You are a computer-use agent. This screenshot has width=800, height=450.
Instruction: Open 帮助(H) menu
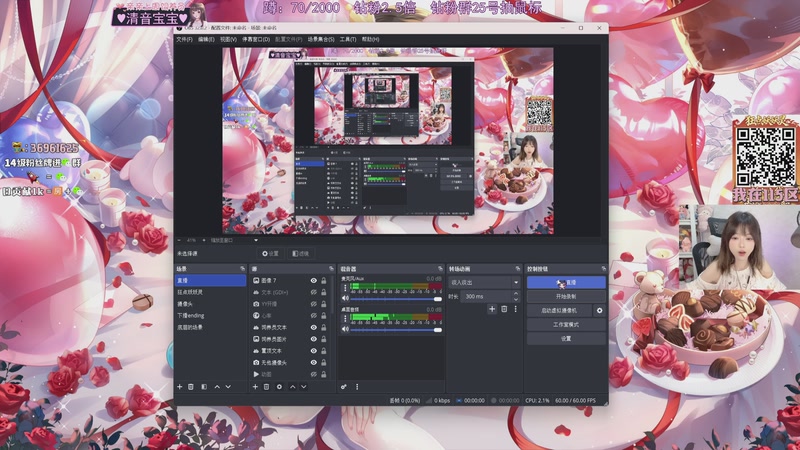coord(370,39)
